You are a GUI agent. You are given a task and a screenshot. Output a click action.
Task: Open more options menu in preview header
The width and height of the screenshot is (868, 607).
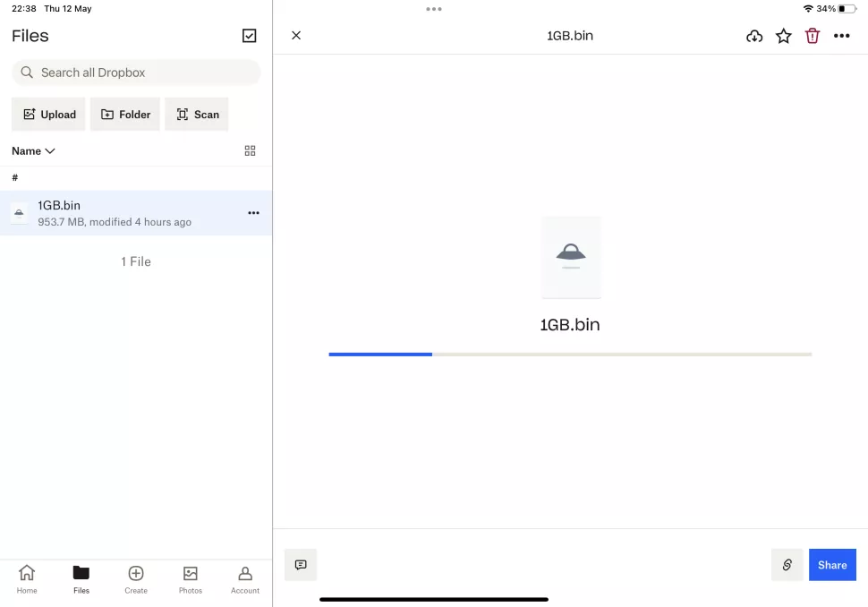click(x=841, y=36)
